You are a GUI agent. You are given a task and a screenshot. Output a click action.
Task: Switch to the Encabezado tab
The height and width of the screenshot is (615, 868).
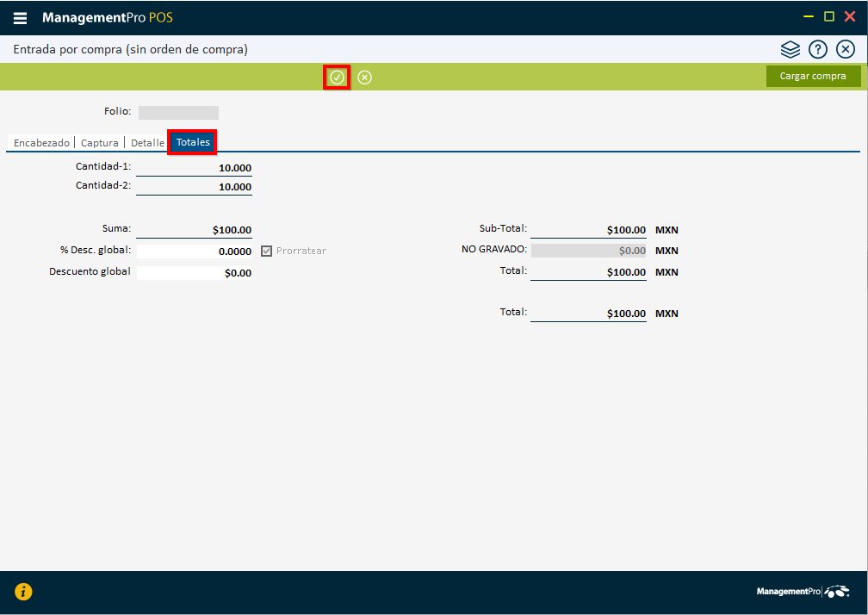[41, 143]
